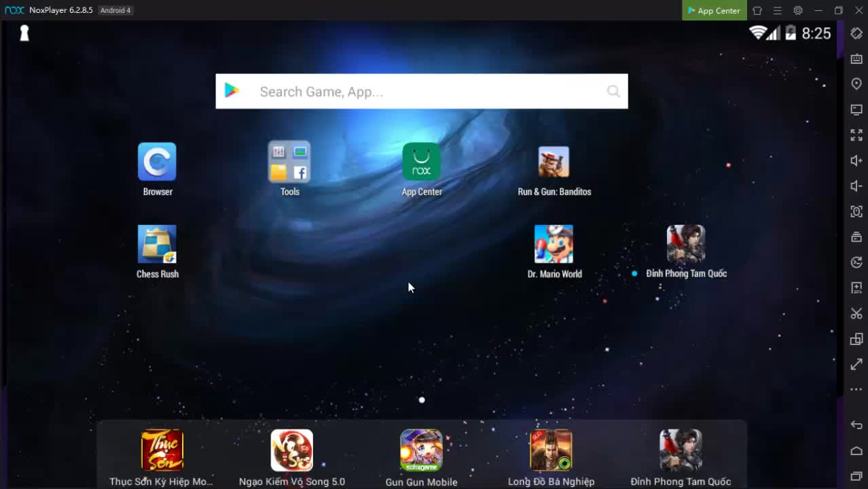Click the Android 4 version badge

click(115, 10)
